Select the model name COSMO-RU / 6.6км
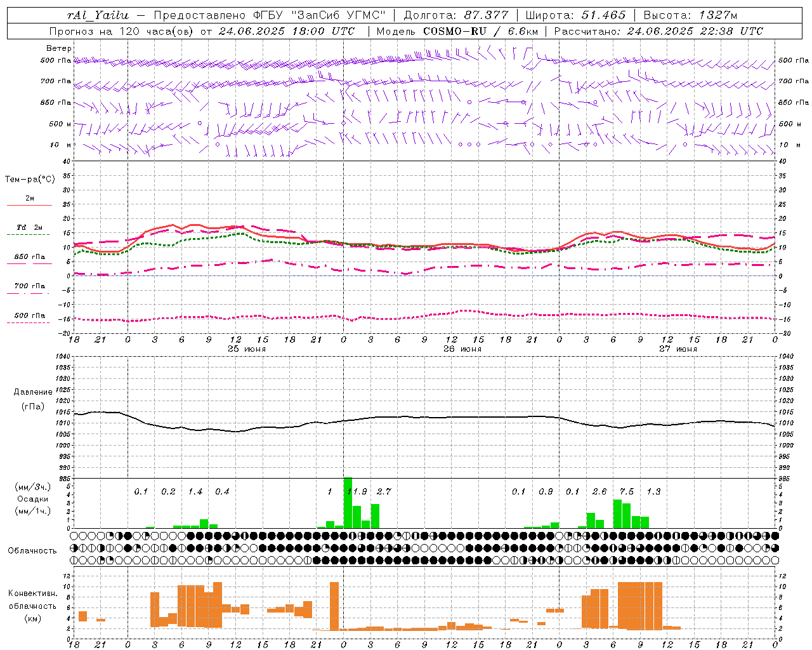The width and height of the screenshot is (812, 650). point(481,31)
